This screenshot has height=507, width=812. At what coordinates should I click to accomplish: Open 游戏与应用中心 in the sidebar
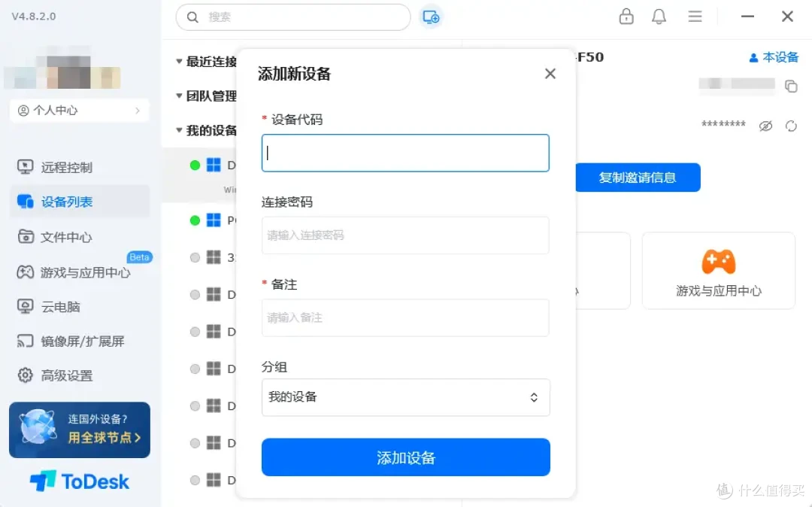click(x=79, y=272)
